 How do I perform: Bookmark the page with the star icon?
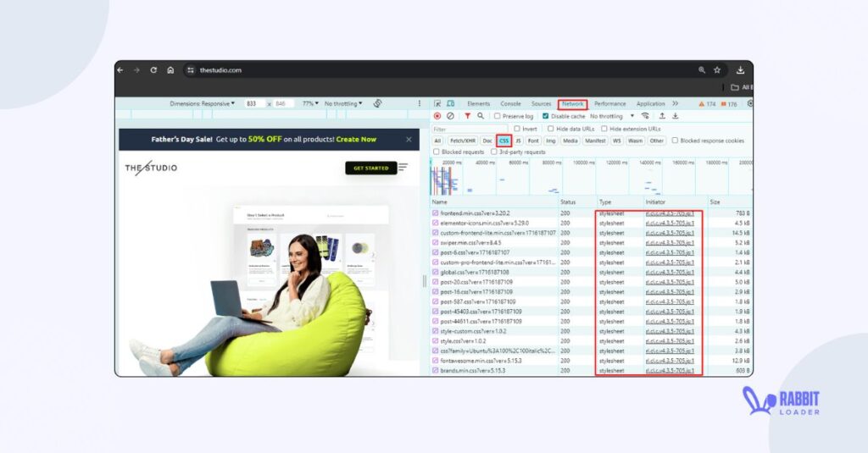tap(717, 70)
